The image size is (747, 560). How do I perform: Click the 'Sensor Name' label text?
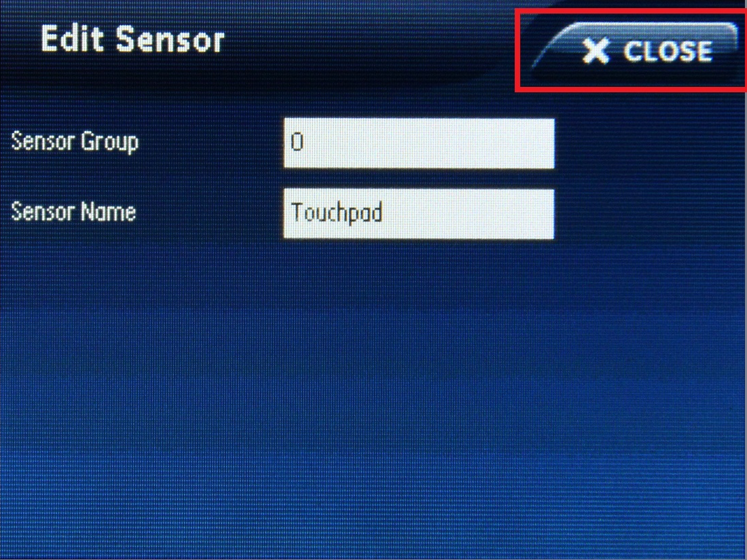[73, 211]
